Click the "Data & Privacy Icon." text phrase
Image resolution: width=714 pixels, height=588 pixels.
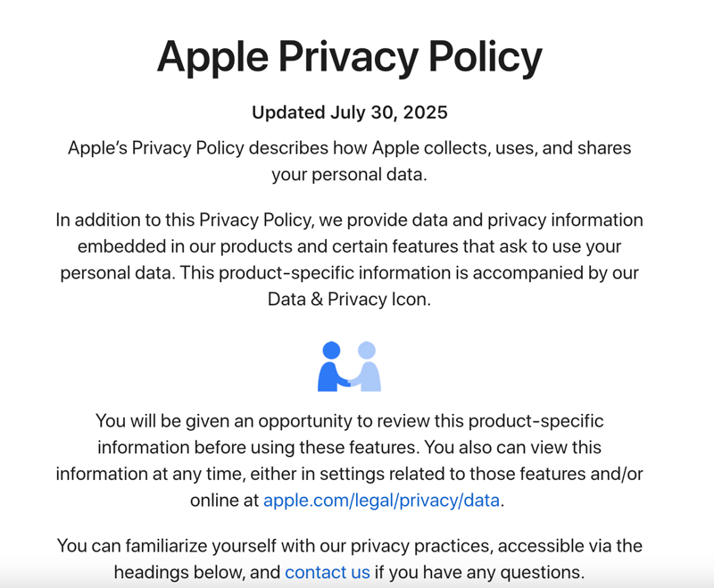[x=349, y=300]
